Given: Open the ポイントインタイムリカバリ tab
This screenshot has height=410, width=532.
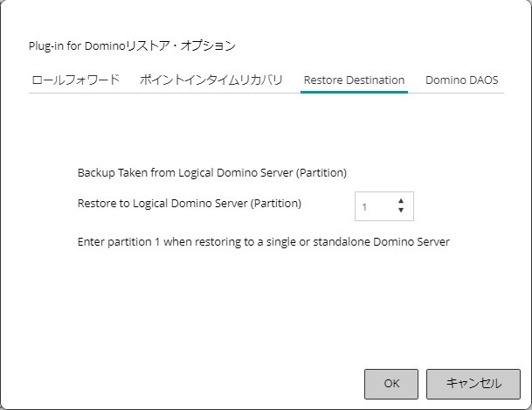Looking at the screenshot, I should click(211, 80).
